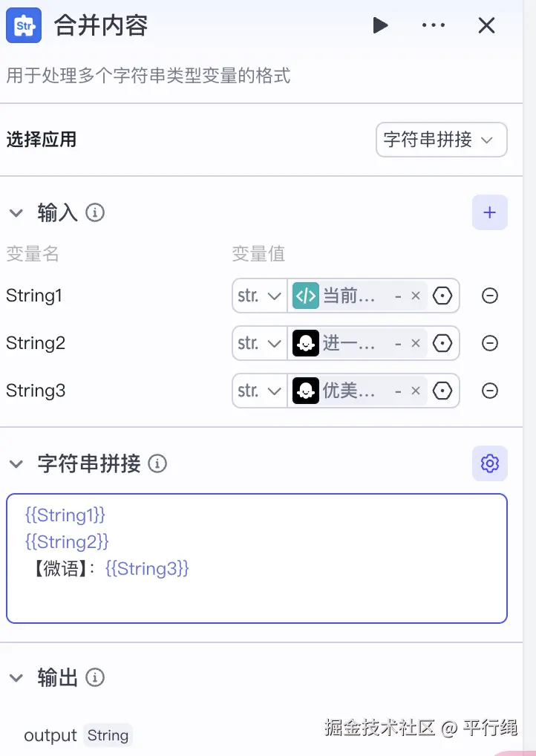Remove String3 row with minus circle
Screen dimensions: 536x756
(490, 391)
